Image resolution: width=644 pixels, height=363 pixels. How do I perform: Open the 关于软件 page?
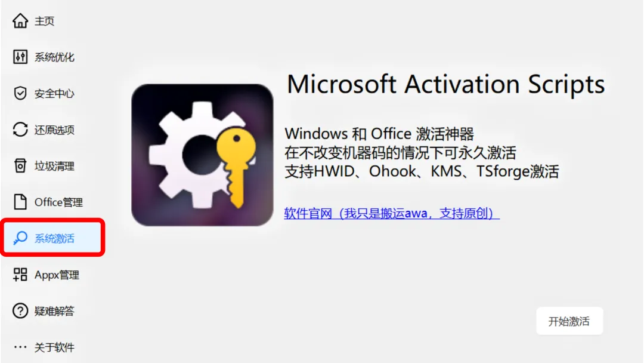pos(54,347)
